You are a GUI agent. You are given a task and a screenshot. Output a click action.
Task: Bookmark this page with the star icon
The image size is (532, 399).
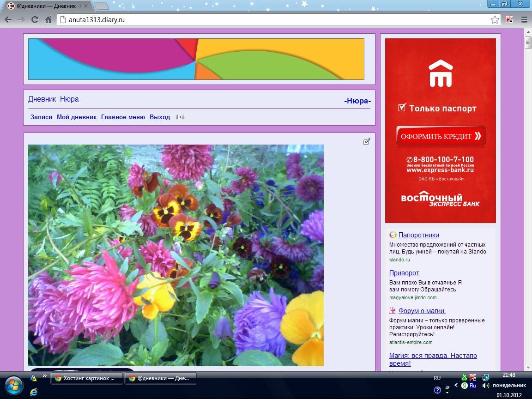coord(495,20)
